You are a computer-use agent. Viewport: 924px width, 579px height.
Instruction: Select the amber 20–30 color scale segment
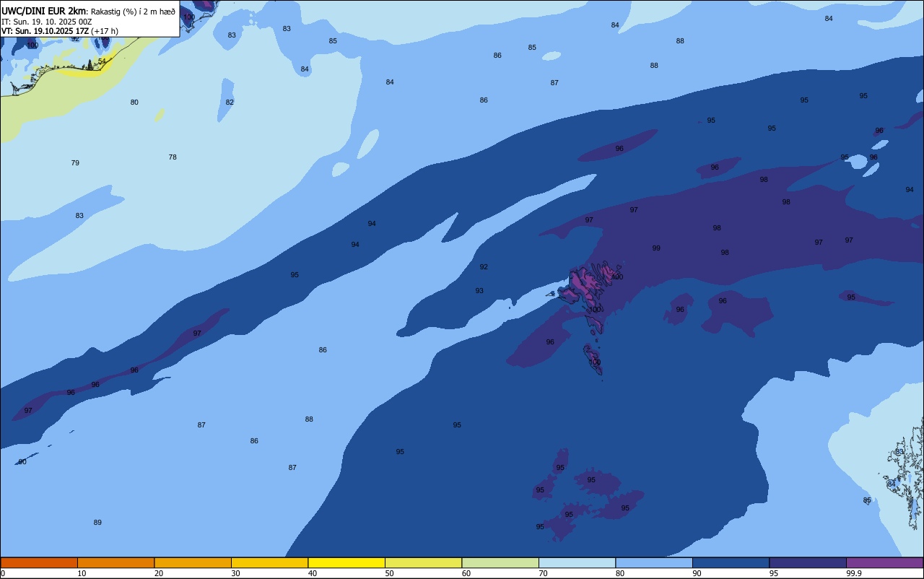coord(193,562)
